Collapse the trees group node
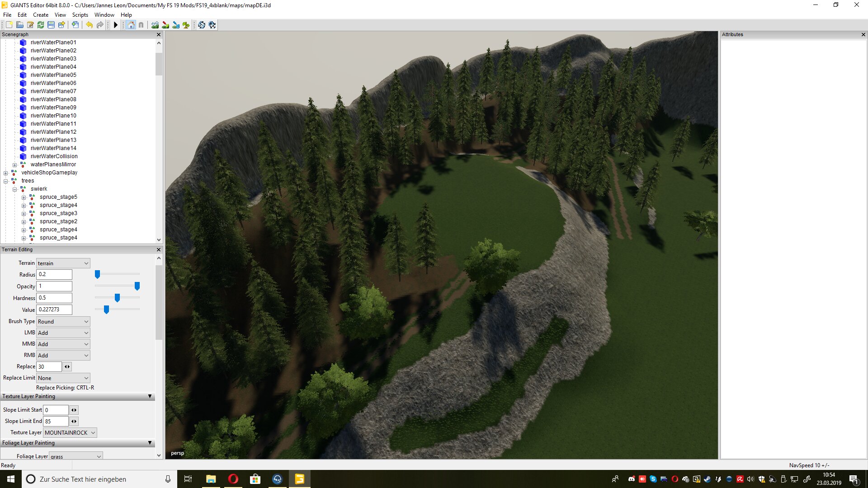 pos(5,181)
